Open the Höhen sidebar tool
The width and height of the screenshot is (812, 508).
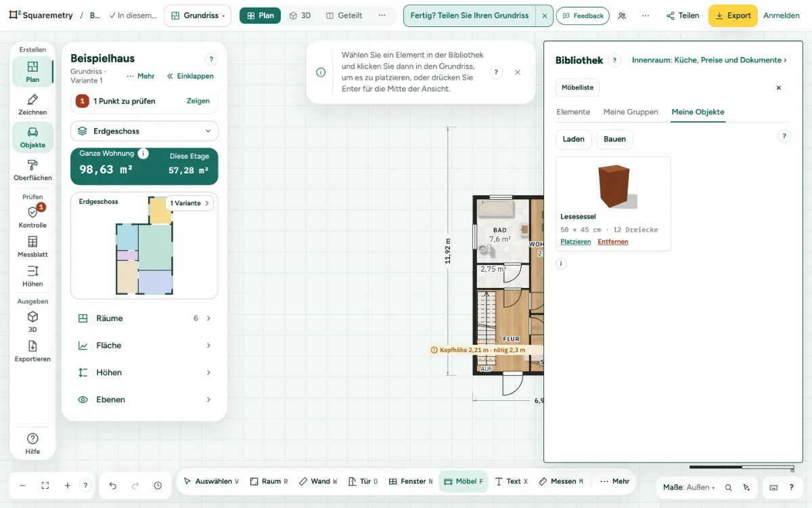32,276
